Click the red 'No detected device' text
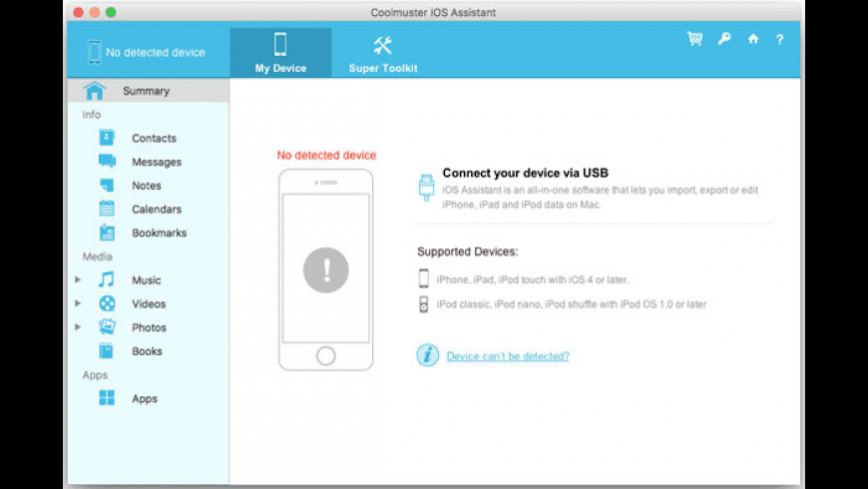The image size is (868, 489). tap(326, 155)
